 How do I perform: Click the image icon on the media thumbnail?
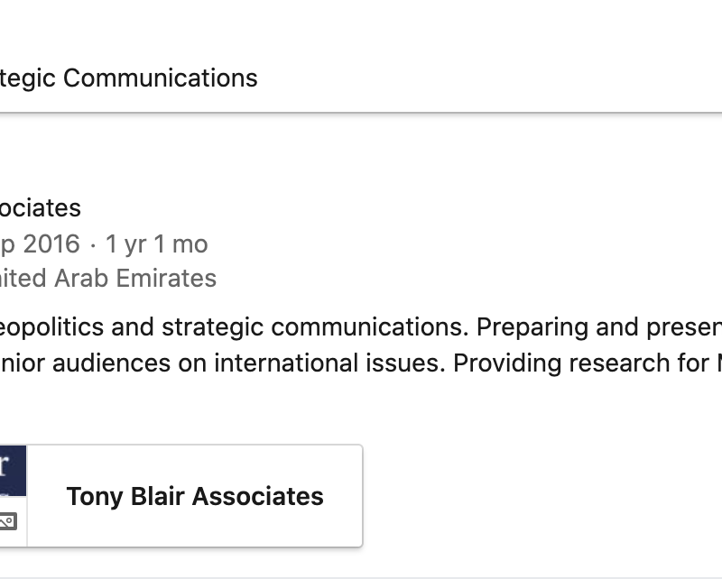coord(7,521)
